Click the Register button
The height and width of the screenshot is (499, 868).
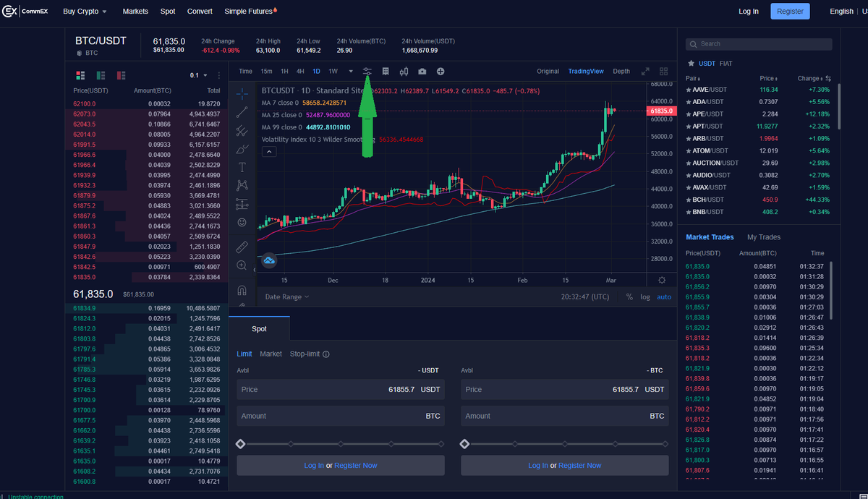[790, 11]
